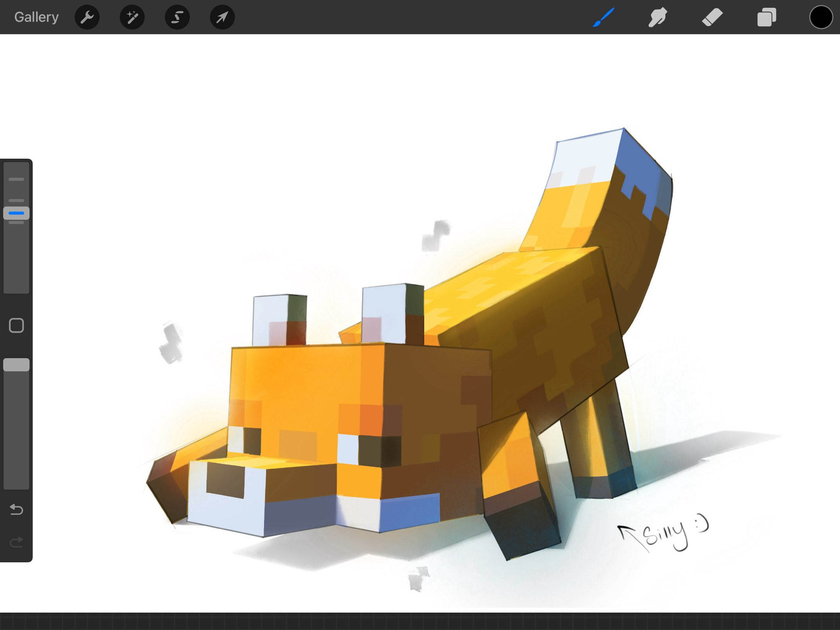Select the Paint brush tool
This screenshot has height=630, width=840.
tap(603, 17)
